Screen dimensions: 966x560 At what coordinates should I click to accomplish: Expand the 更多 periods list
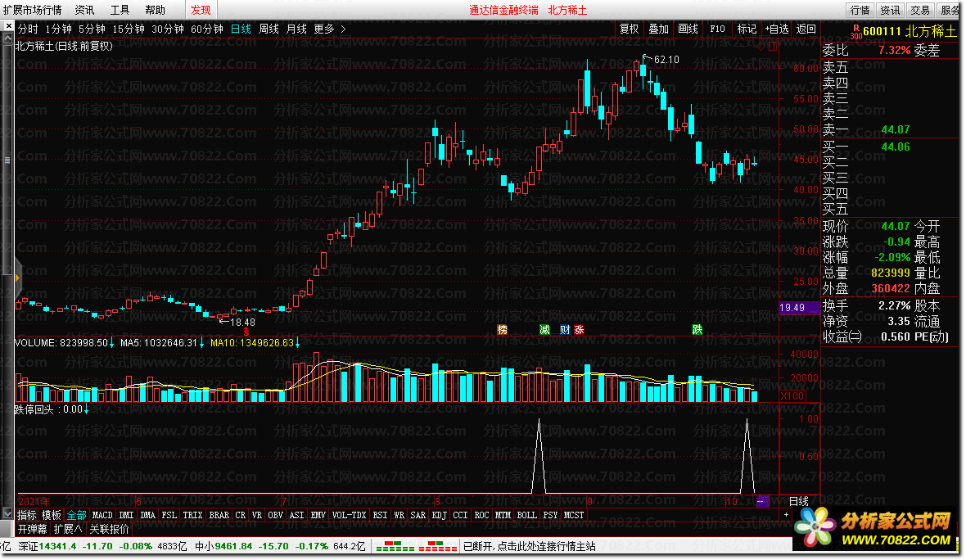(324, 29)
